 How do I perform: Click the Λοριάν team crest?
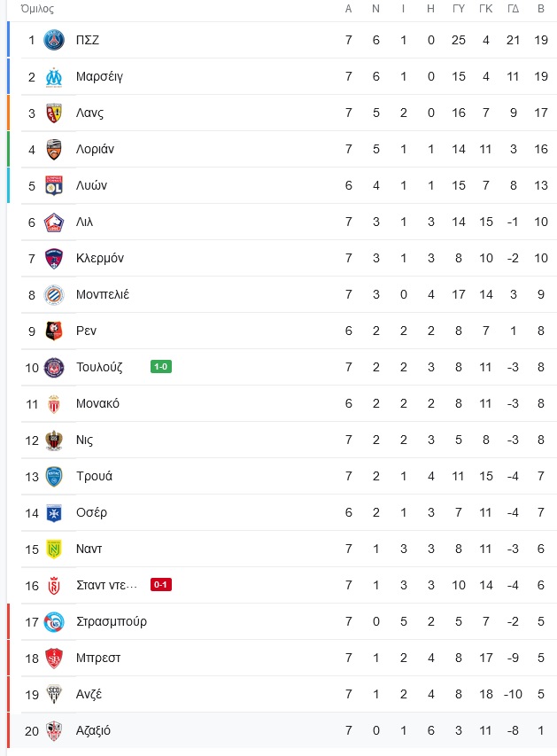(54, 150)
